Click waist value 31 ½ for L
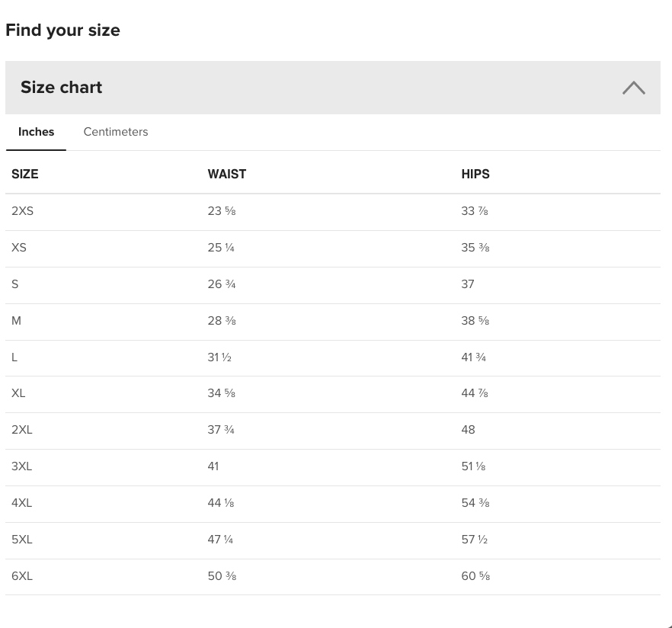Viewport: 672px width, 628px height. [x=219, y=357]
